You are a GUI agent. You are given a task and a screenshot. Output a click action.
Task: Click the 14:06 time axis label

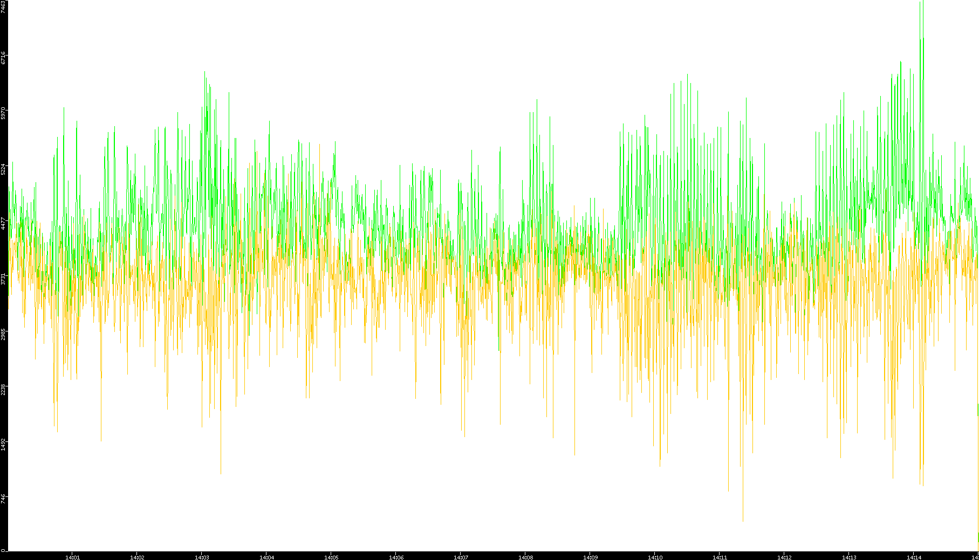396,557
